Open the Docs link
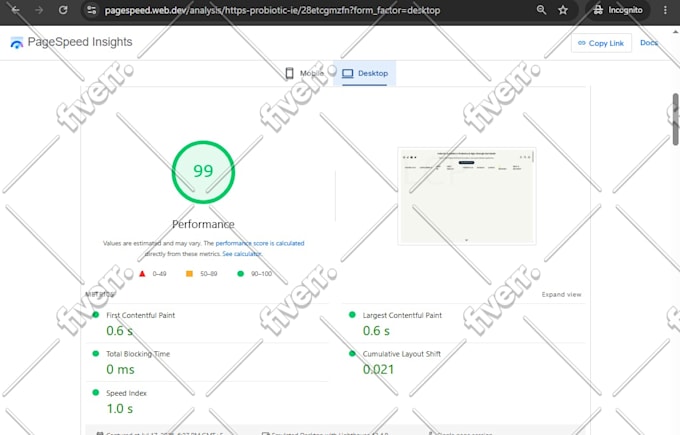 (x=649, y=43)
